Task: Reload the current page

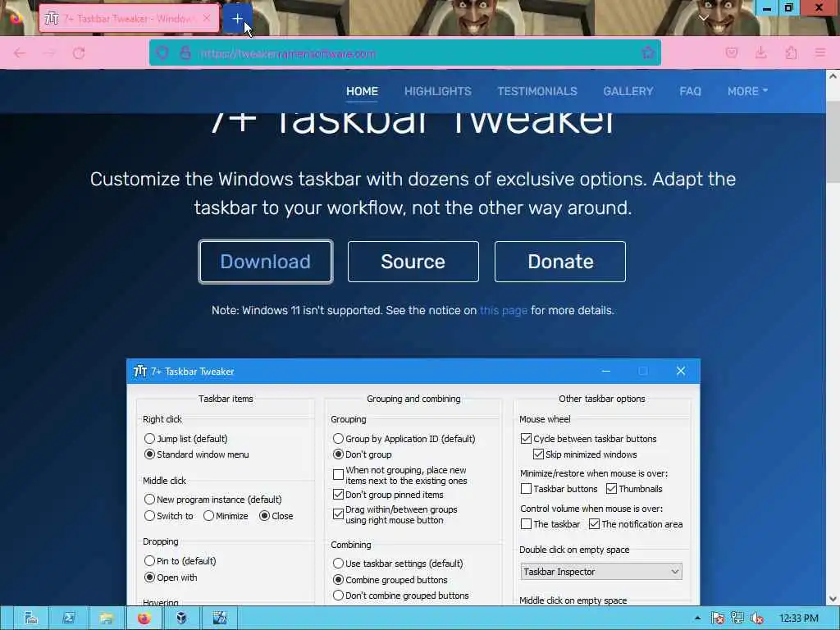Action: point(79,53)
